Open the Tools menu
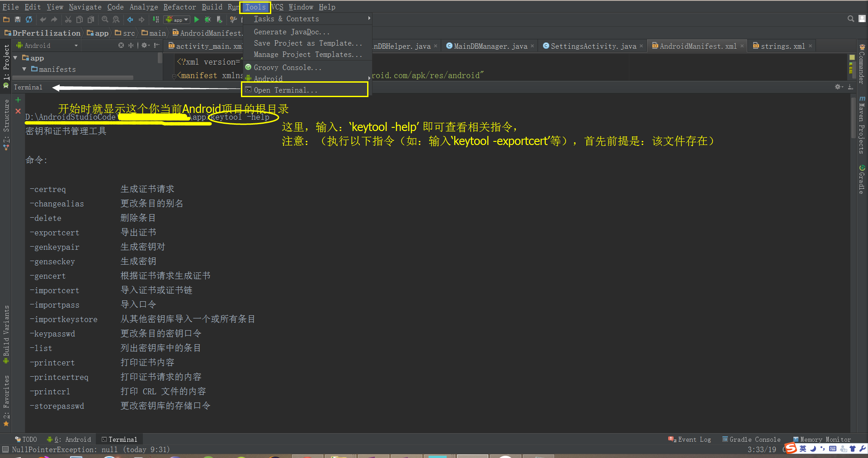Screen dimensions: 868x458 (255, 7)
